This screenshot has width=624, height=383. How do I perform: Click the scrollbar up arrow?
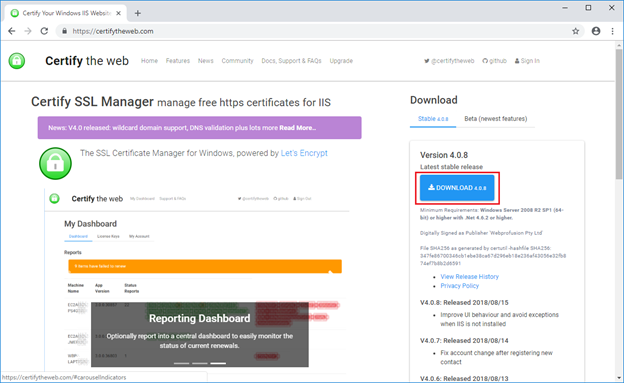(619, 45)
